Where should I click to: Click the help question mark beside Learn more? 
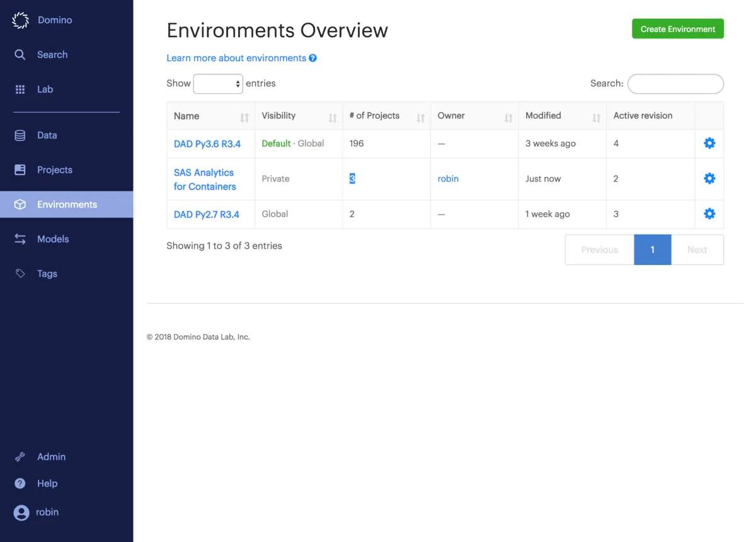tap(312, 59)
